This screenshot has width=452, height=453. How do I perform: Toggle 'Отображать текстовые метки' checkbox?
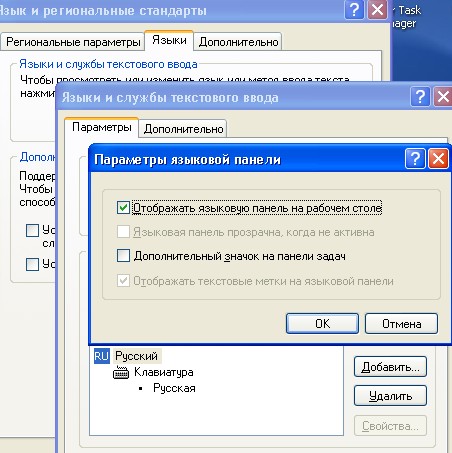click(x=123, y=281)
